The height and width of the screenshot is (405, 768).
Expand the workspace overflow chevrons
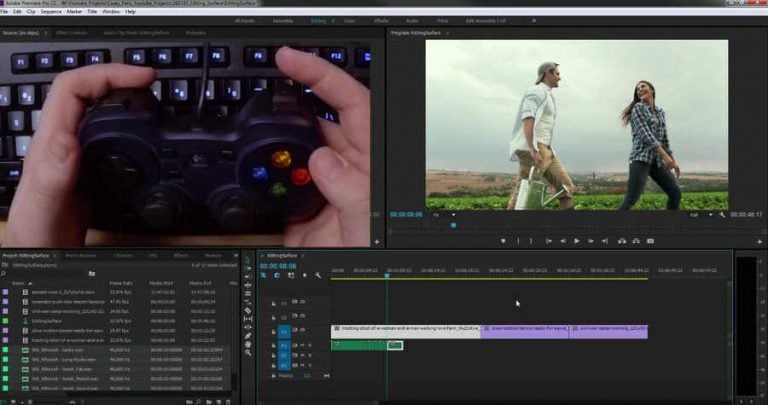pos(534,21)
